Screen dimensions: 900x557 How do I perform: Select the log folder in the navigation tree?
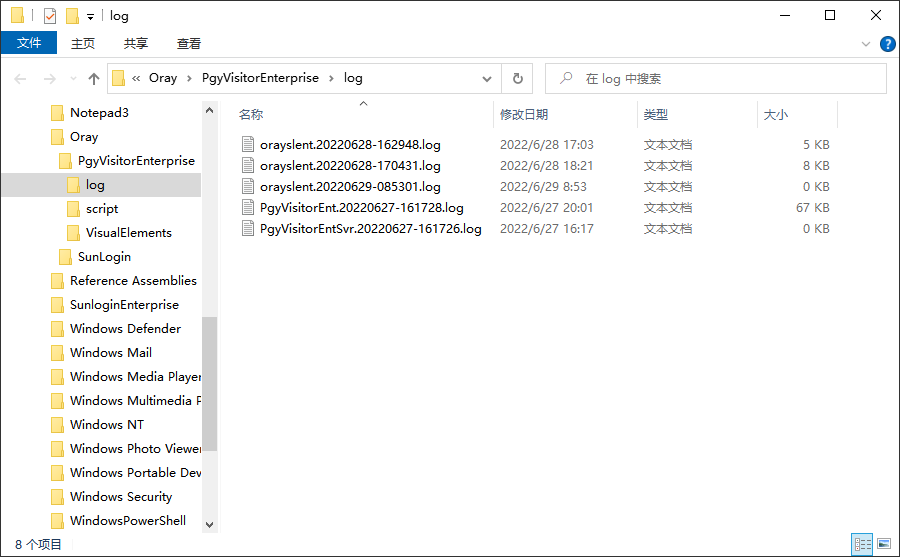click(95, 185)
